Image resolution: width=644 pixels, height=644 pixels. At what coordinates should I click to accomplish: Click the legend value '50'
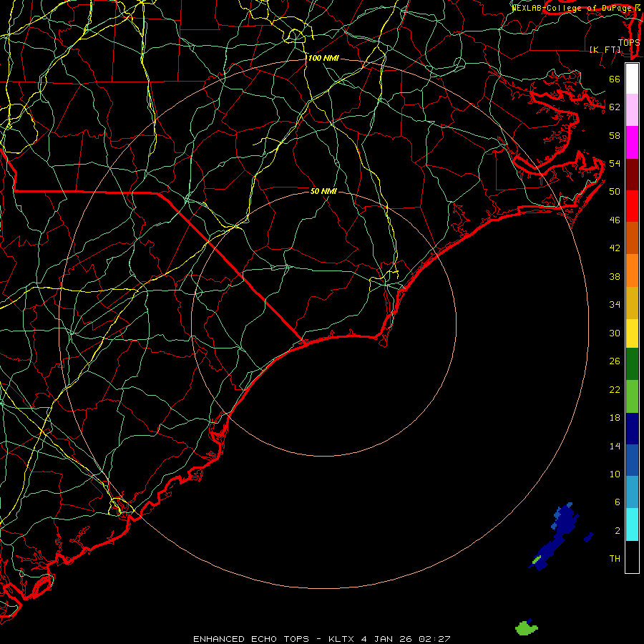[x=615, y=192]
